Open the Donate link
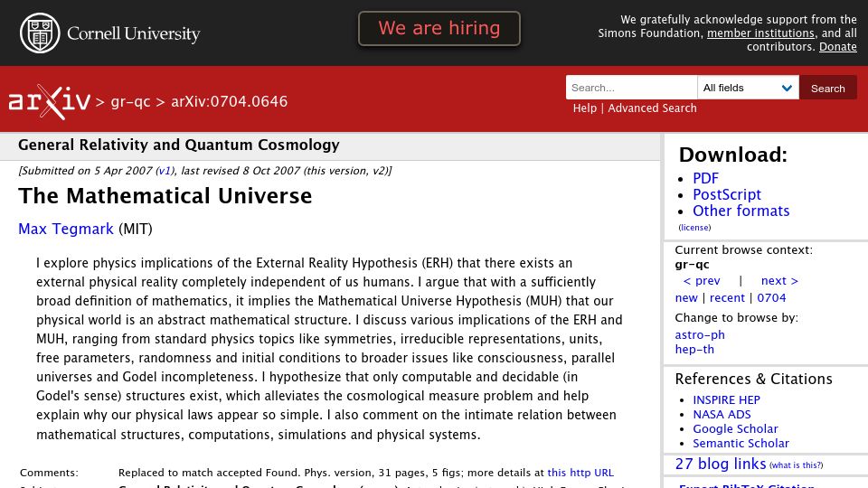This screenshot has height=488, width=868. click(837, 47)
